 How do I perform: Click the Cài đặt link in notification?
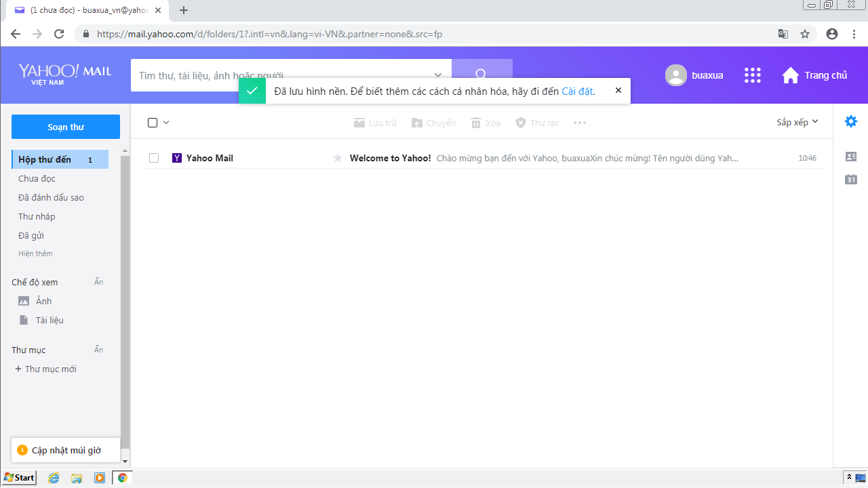(x=578, y=91)
